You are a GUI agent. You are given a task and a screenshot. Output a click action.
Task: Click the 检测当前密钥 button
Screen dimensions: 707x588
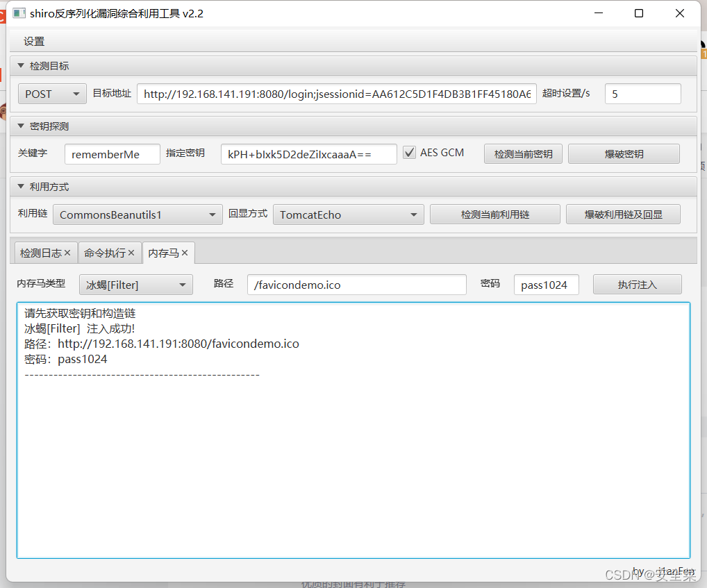(x=523, y=154)
